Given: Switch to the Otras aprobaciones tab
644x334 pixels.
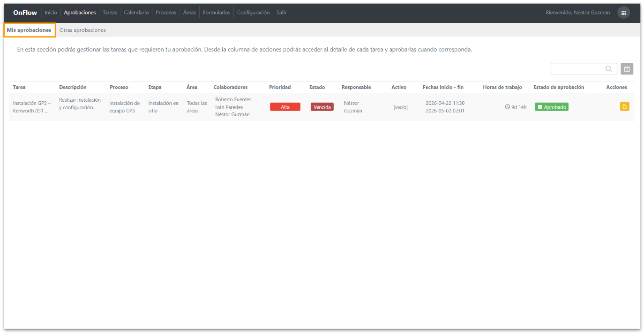Looking at the screenshot, I should 82,30.
